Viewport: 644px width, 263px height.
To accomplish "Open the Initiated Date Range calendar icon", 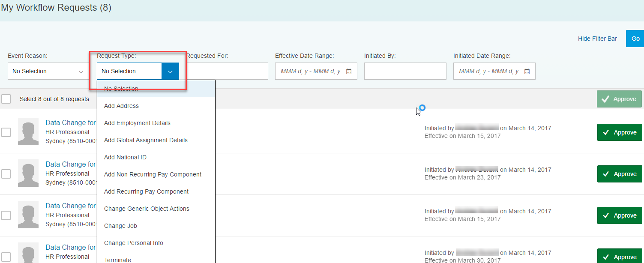I will 527,72.
